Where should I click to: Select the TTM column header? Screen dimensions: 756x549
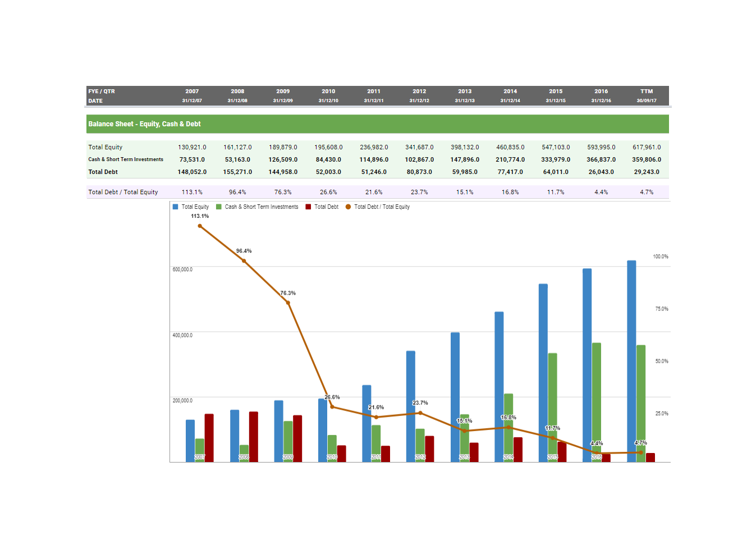pyautogui.click(x=647, y=91)
